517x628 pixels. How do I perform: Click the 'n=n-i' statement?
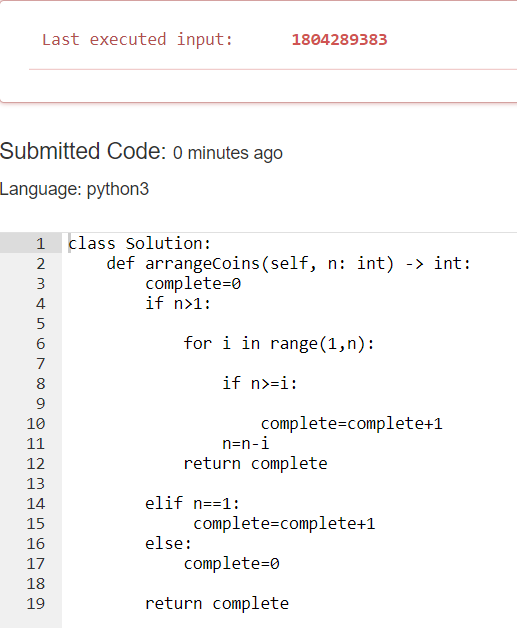click(245, 444)
